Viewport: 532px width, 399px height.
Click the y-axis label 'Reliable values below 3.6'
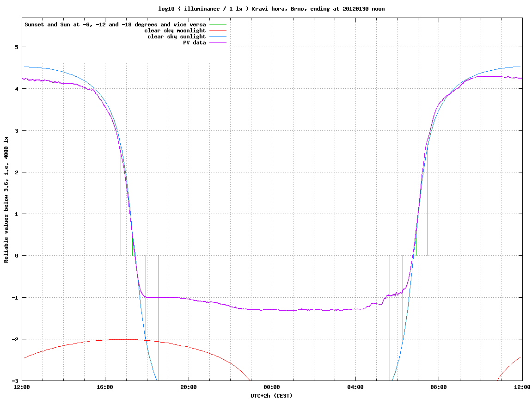pyautogui.click(x=6, y=200)
